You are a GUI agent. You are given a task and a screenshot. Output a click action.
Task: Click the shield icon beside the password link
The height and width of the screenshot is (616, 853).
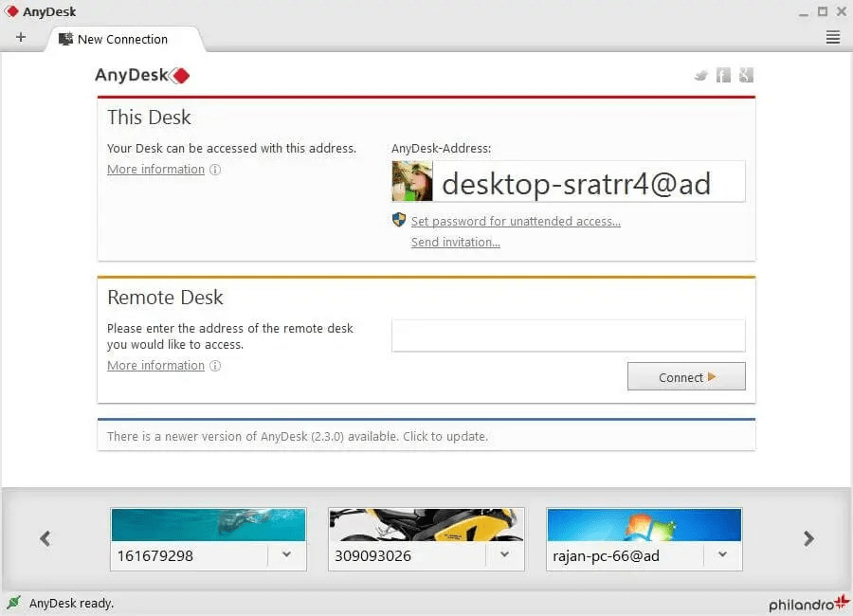click(398, 220)
